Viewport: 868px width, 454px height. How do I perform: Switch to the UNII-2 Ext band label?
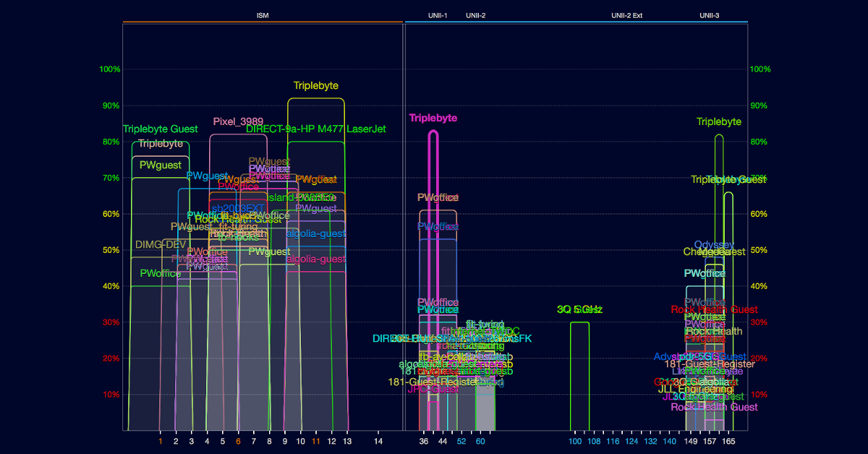(x=626, y=15)
